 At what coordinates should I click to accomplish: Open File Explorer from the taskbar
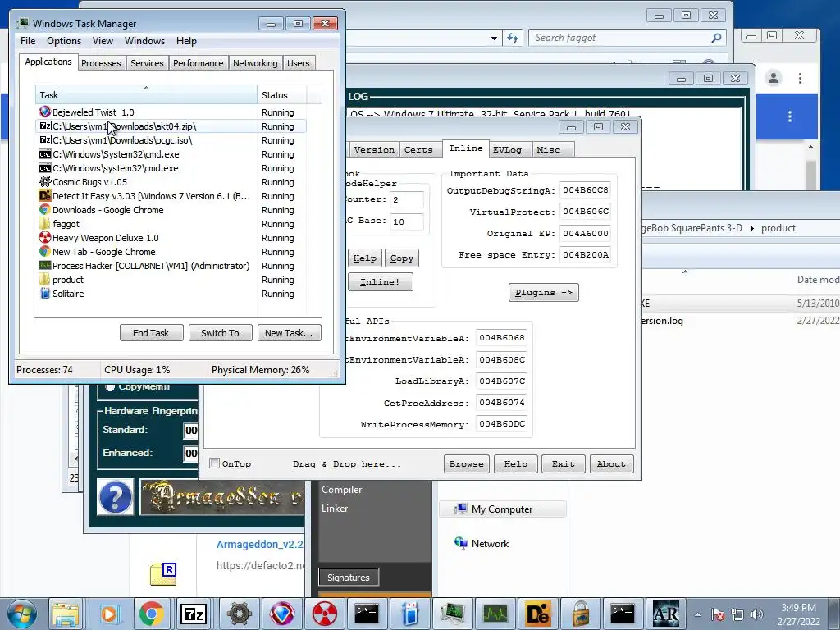(x=66, y=614)
